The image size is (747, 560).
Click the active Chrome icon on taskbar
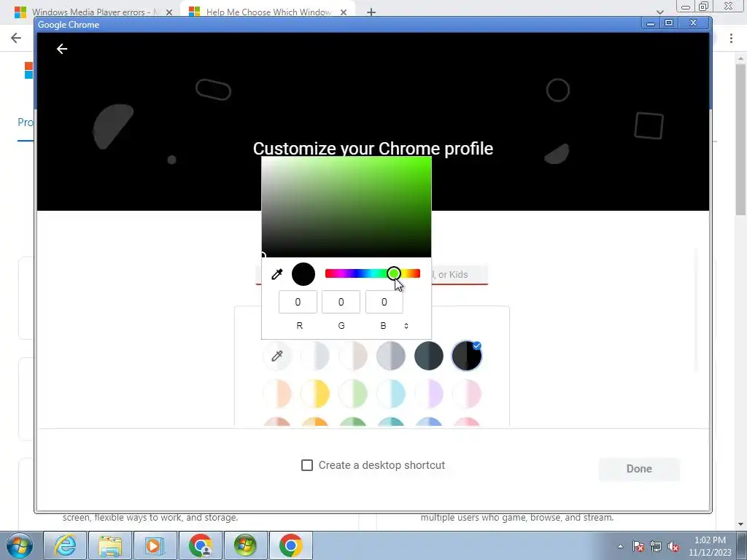pyautogui.click(x=291, y=545)
